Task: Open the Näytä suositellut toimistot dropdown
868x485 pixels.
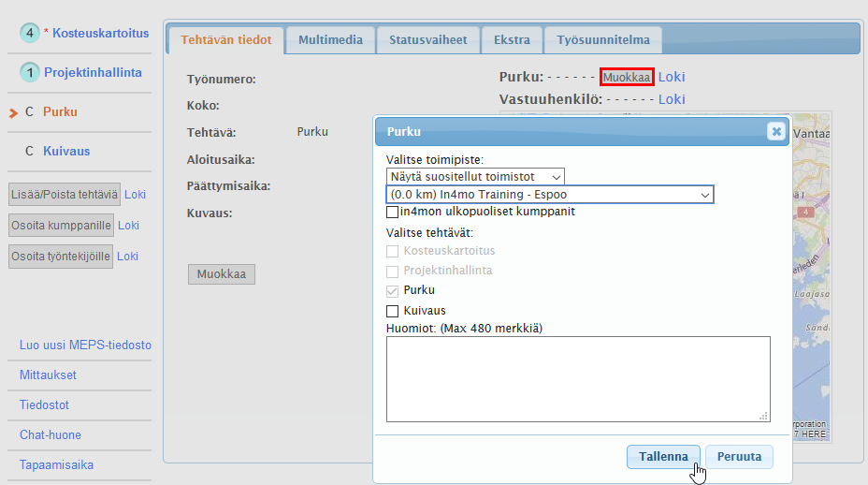Action: tap(475, 176)
